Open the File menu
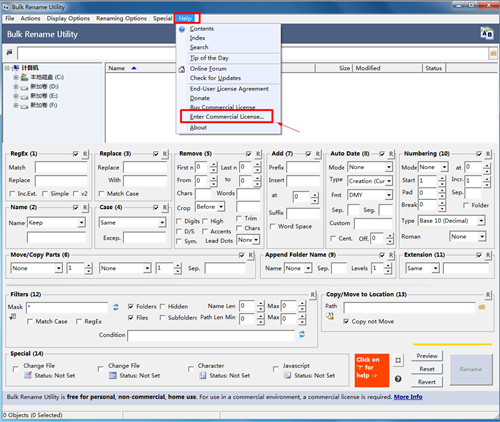Image resolution: width=500 pixels, height=422 pixels. (x=10, y=18)
